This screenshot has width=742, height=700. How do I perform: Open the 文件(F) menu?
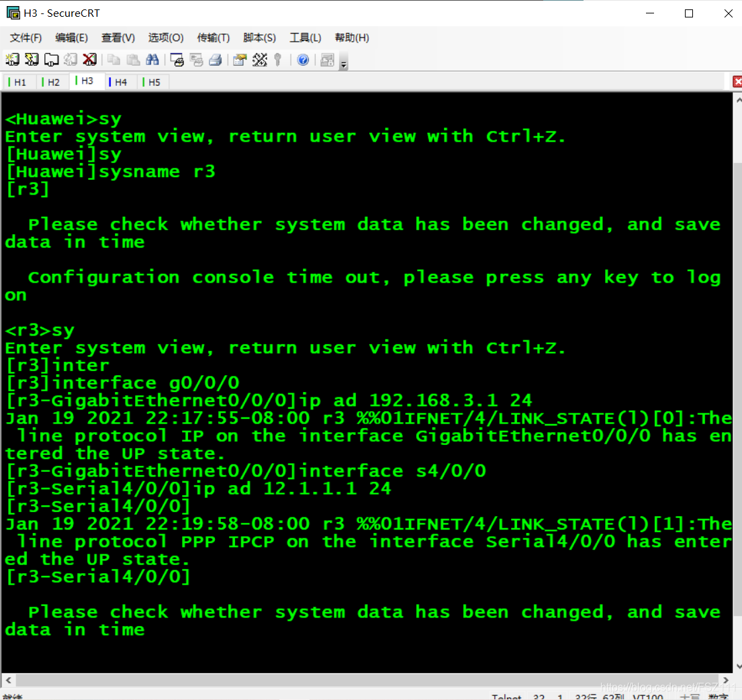tap(26, 38)
